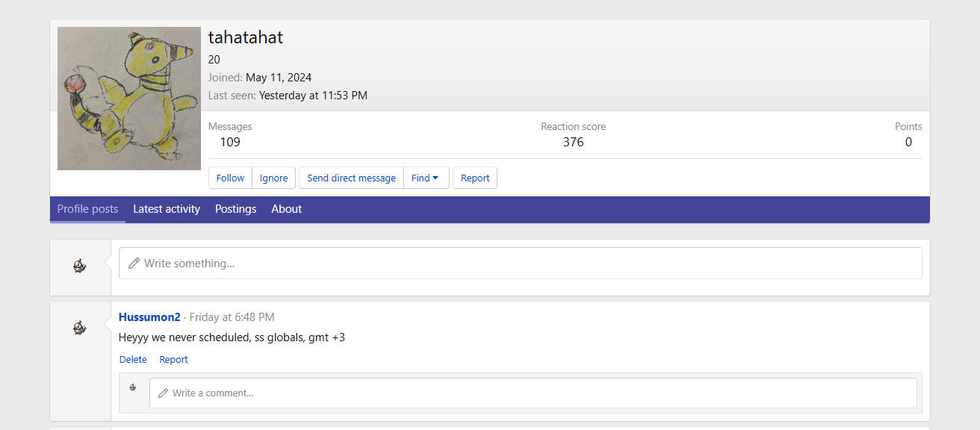Click into the Write a comment field
The height and width of the screenshot is (430, 980).
click(x=538, y=393)
